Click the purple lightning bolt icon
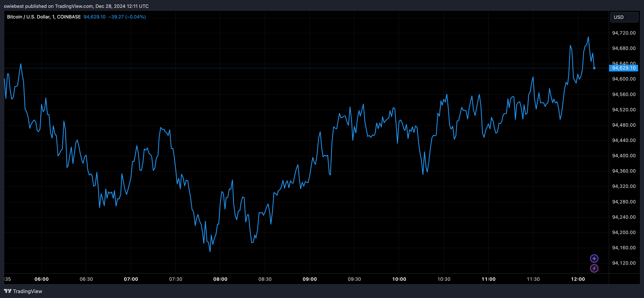644x298 pixels. tap(594, 268)
